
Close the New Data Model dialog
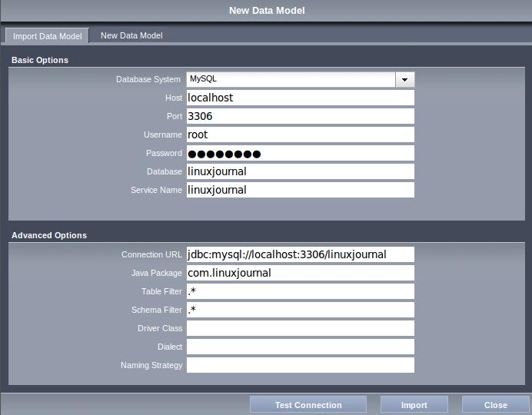(x=495, y=405)
